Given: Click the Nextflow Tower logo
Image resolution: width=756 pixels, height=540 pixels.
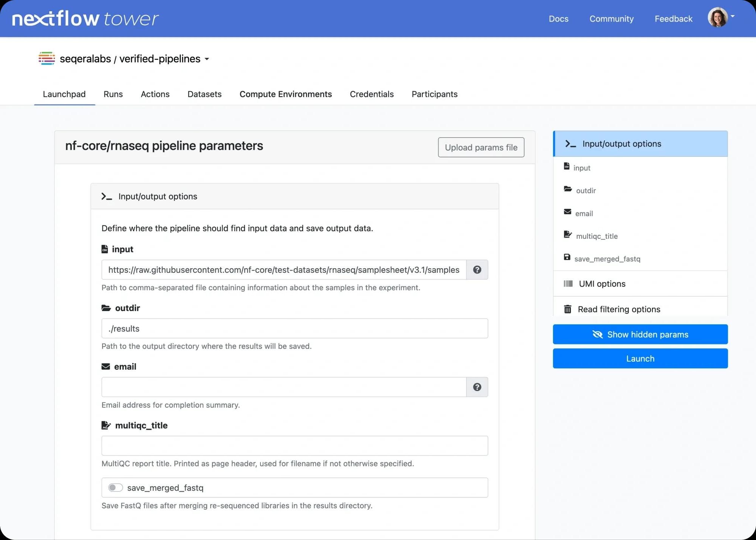Looking at the screenshot, I should pos(85,18).
